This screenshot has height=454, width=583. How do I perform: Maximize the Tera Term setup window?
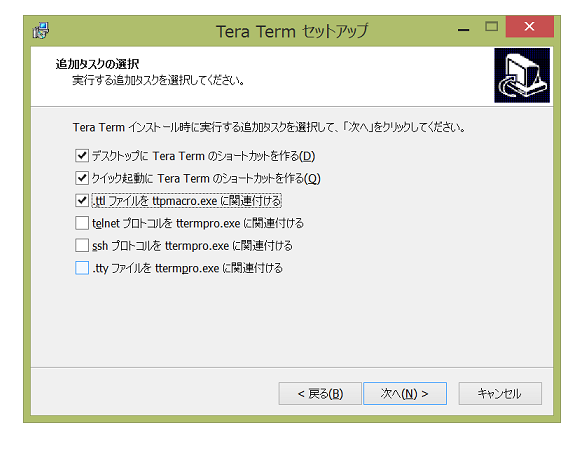click(492, 26)
